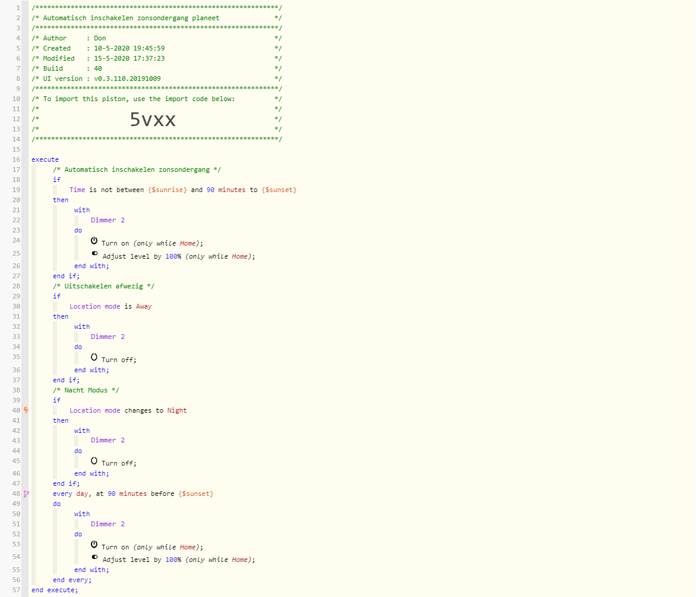This screenshot has width=700, height=597.
Task: Click line number 48 in the gutter
Action: [x=16, y=494]
